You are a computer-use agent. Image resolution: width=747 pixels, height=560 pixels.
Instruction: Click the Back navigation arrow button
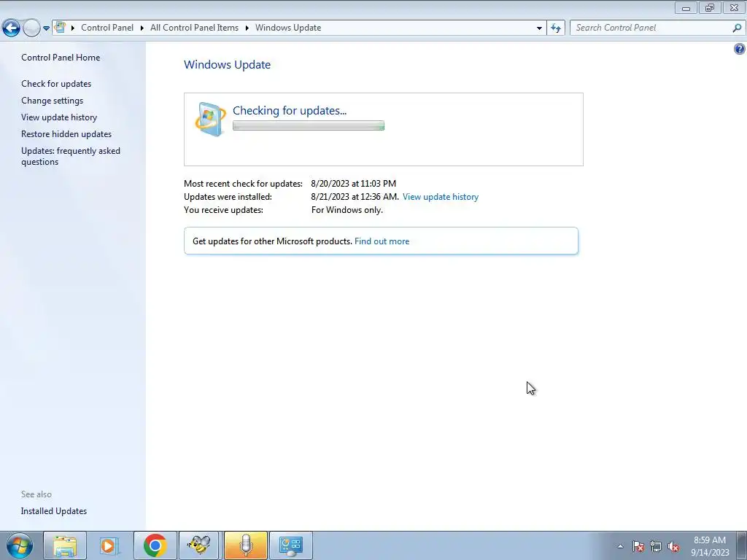click(12, 28)
